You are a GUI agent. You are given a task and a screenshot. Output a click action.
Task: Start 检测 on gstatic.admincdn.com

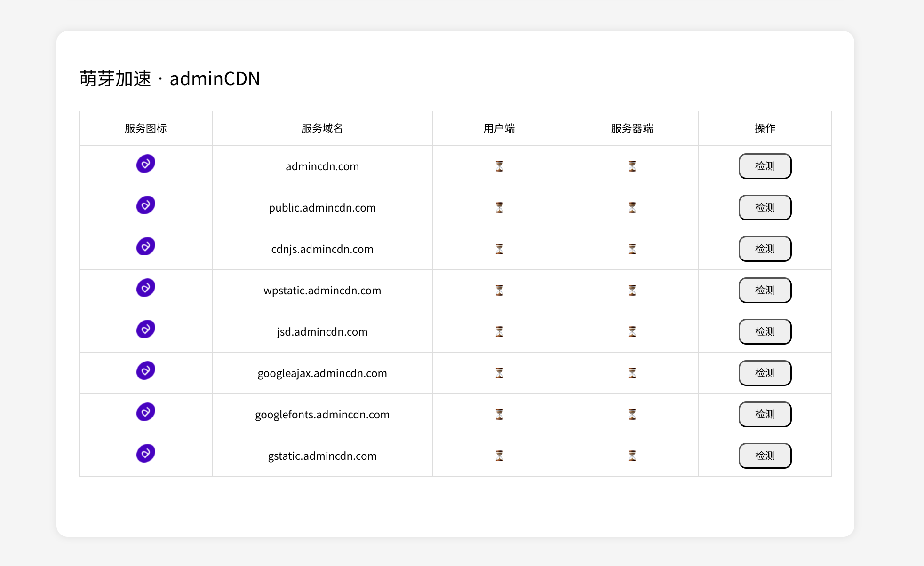pos(765,456)
